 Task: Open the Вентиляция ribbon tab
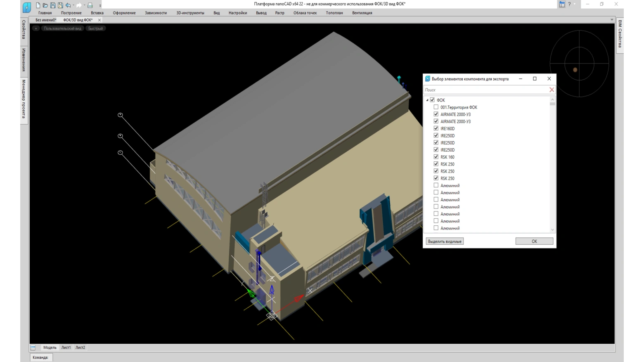362,13
